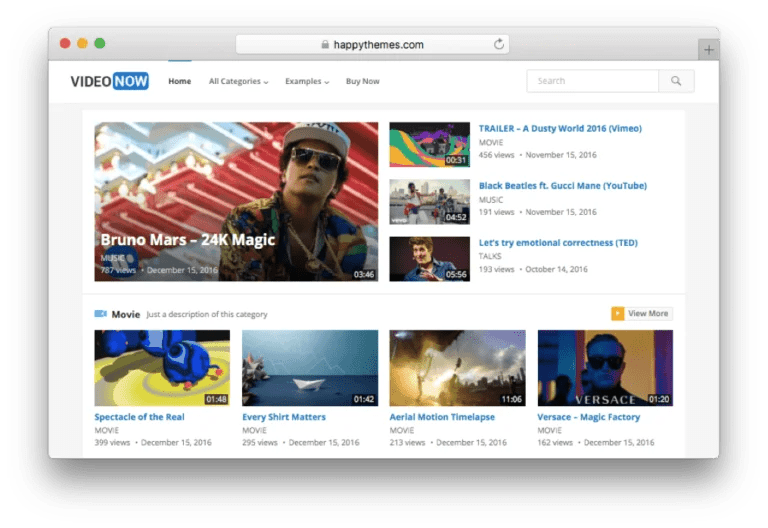Click the search magnifier icon
This screenshot has width=768, height=528.
(676, 81)
